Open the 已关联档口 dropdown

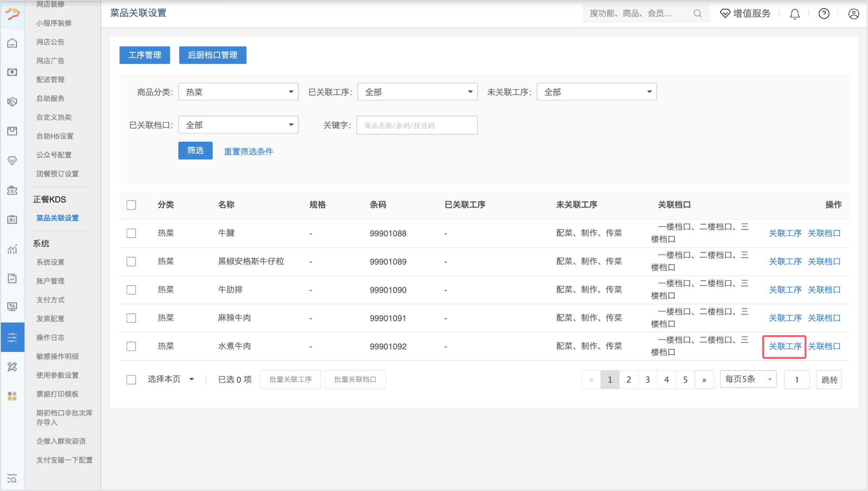[238, 125]
